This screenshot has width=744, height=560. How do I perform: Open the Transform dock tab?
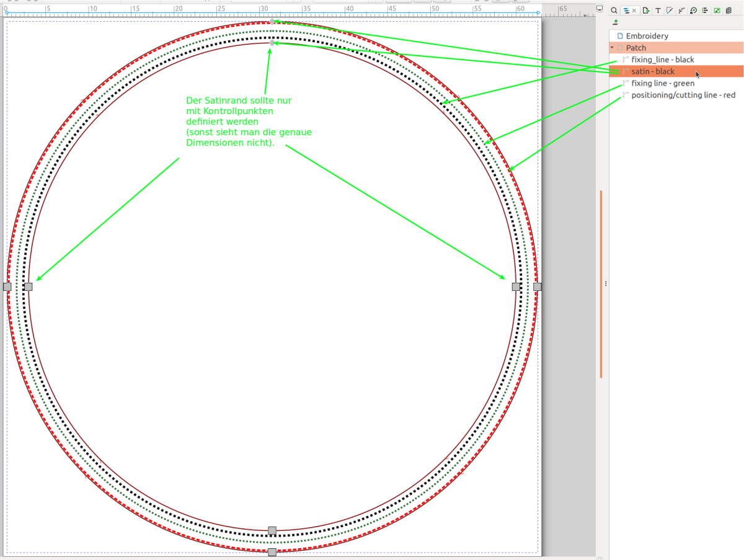pyautogui.click(x=693, y=10)
